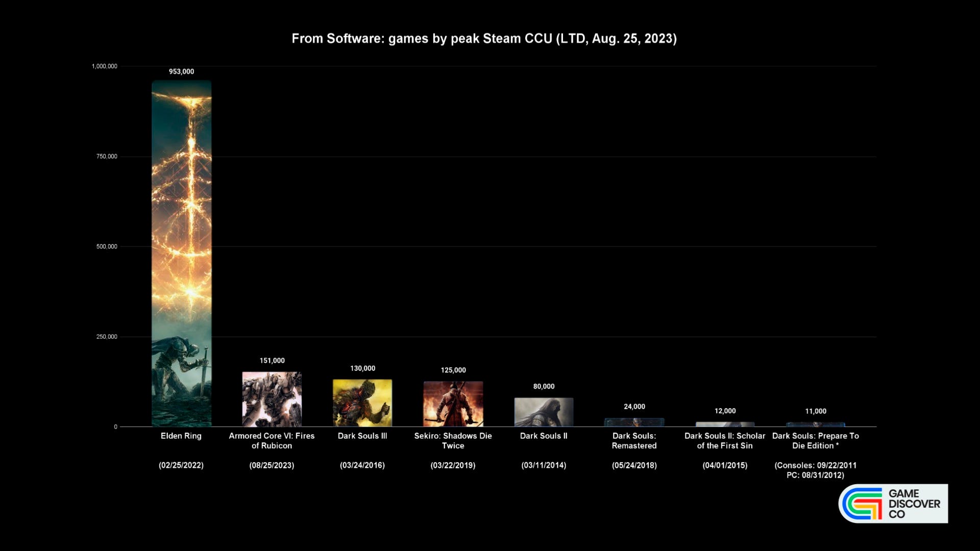Select the 500,000 Y-axis scale marker
This screenshot has height=551, width=980.
[x=106, y=244]
